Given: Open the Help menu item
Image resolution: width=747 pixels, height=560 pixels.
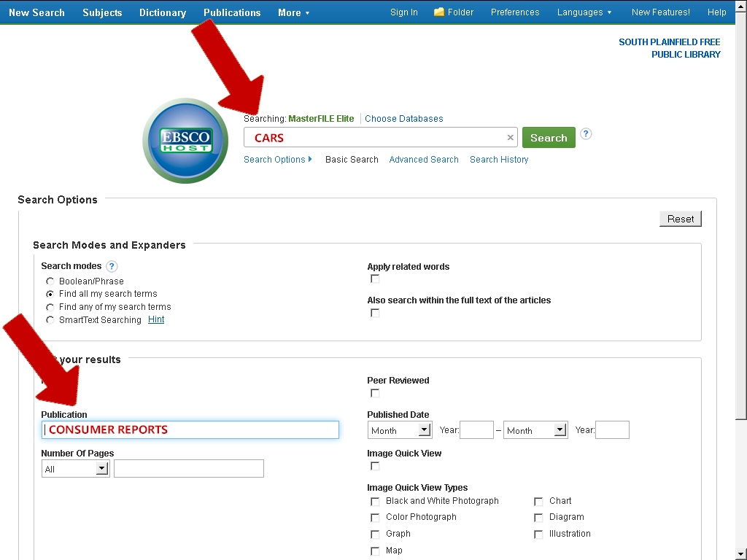Looking at the screenshot, I should tap(716, 12).
